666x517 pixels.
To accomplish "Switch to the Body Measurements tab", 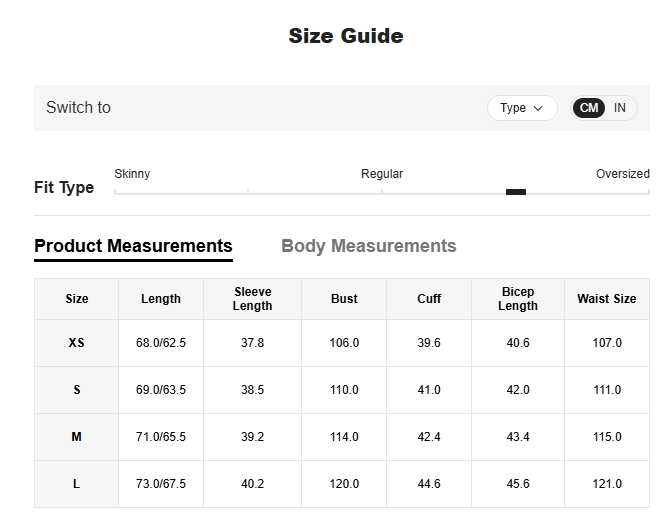I will click(x=368, y=246).
